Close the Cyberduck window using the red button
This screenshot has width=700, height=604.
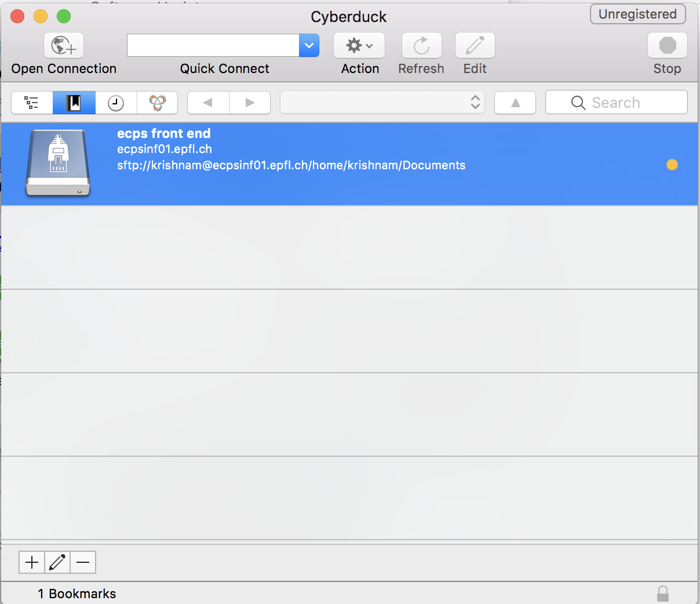[17, 16]
